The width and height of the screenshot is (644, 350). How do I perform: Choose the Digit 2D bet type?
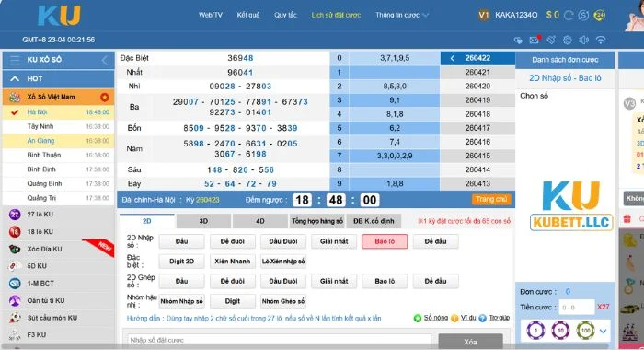[x=181, y=262]
